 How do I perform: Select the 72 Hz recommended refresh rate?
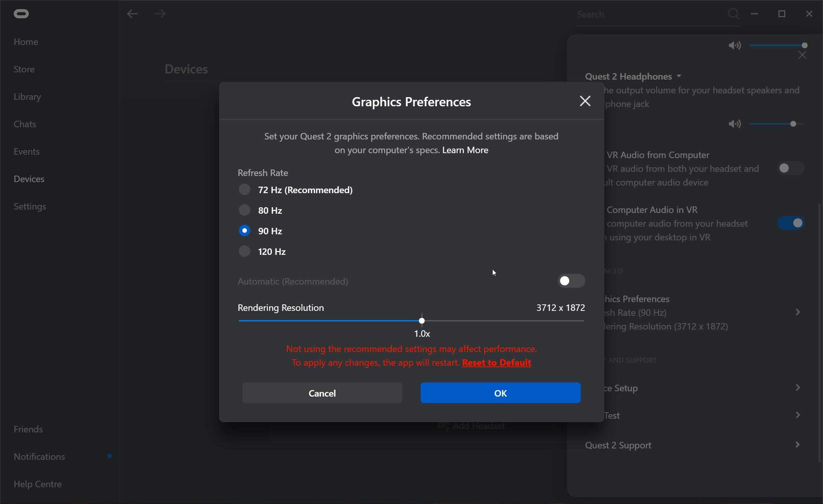point(244,189)
